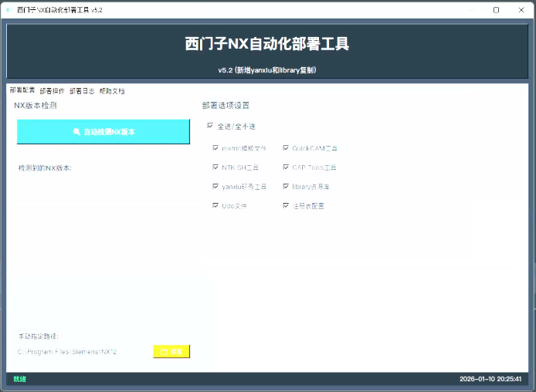The width and height of the screenshot is (536, 392).
Task: Click the 手动指定路径 label
Action: click(39, 336)
